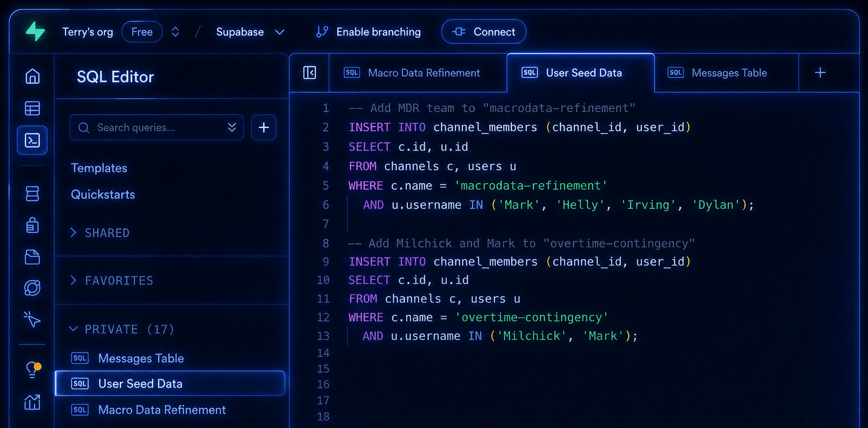
Task: Click line number 7 in gutter
Action: pyautogui.click(x=326, y=224)
